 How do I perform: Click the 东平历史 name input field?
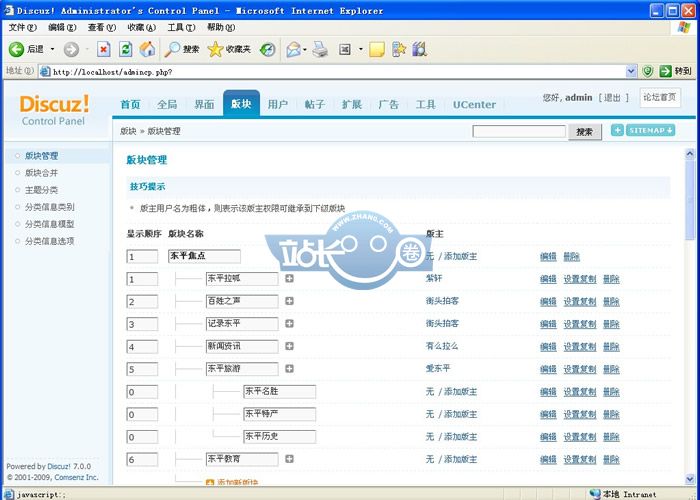point(279,436)
